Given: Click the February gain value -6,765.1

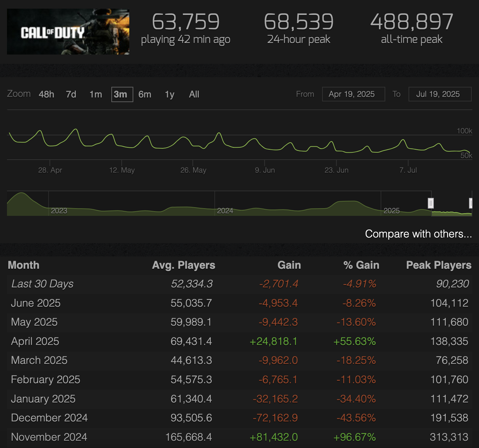Looking at the screenshot, I should click(x=278, y=379).
